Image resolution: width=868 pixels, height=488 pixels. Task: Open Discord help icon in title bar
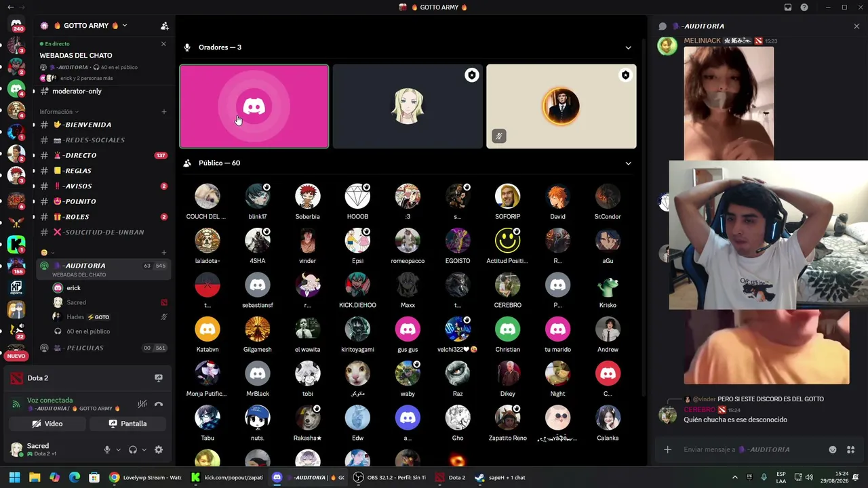804,7
